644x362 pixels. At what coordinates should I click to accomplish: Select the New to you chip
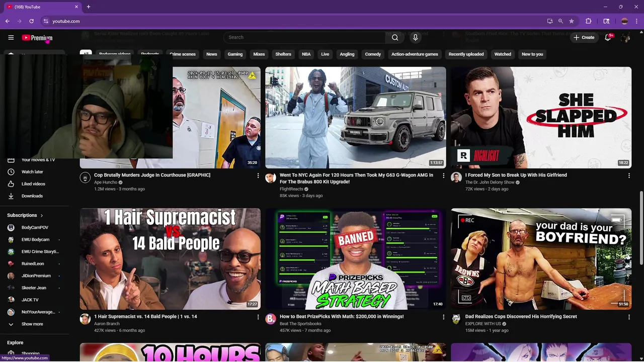pos(532,54)
